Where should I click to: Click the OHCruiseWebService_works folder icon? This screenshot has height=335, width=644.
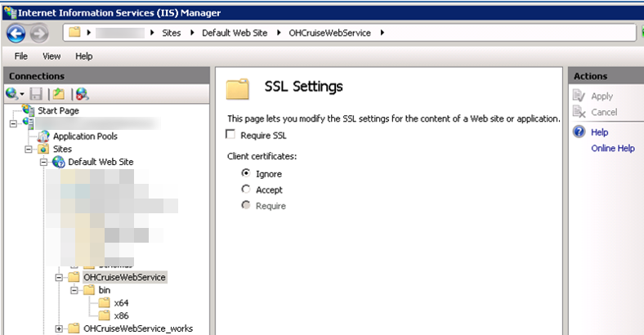click(x=74, y=328)
